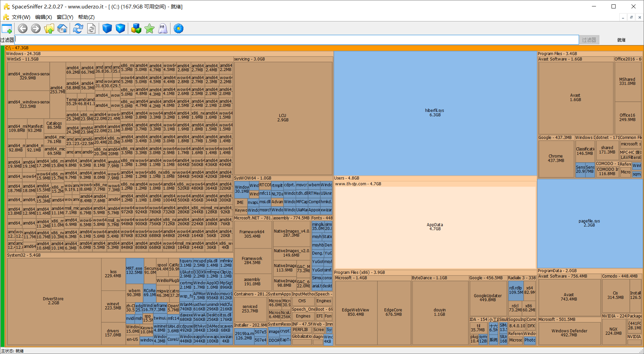Screen dimensions: 644x354
Task: Click the first blue cube detail icon
Action: click(107, 29)
